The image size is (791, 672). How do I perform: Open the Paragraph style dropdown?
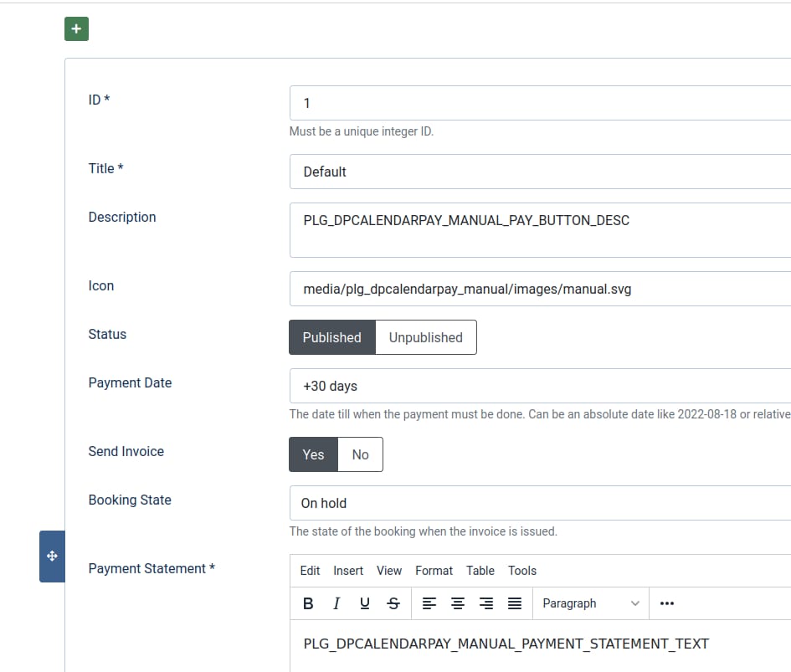tap(591, 603)
